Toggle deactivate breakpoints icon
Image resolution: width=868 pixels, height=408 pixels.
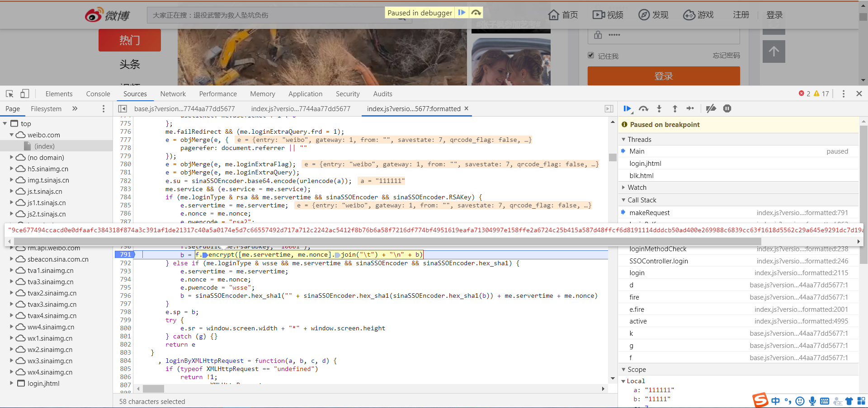coord(711,108)
